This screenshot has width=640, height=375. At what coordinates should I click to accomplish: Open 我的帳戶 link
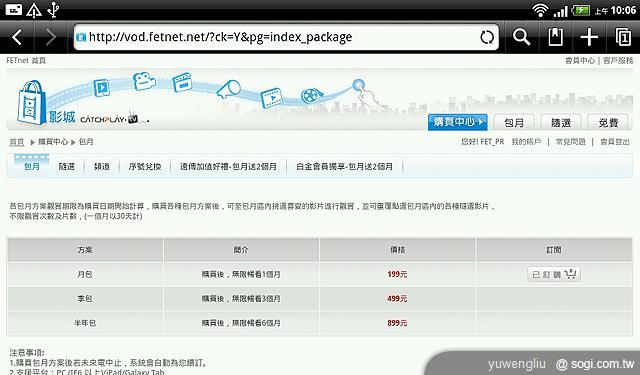pos(527,142)
